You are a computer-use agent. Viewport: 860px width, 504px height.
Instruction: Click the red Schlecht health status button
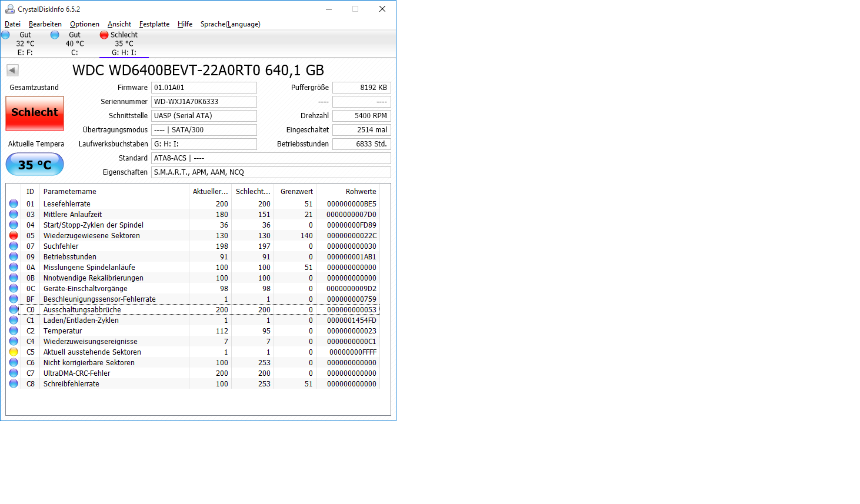tap(35, 113)
